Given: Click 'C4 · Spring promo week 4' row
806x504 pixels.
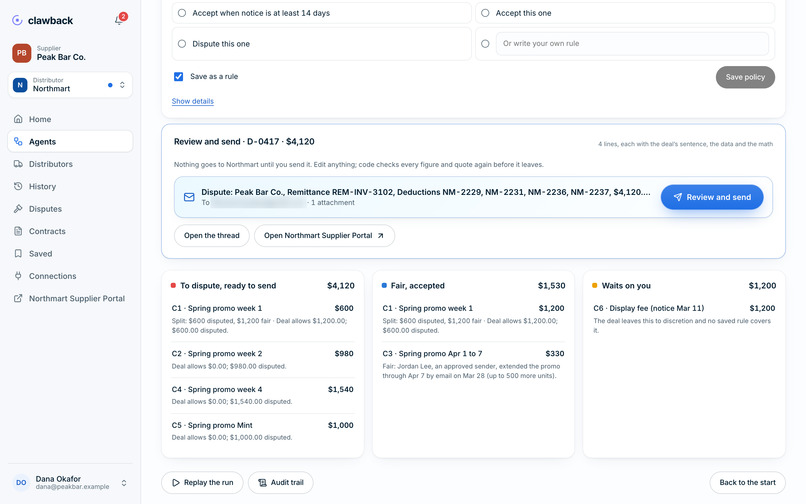Looking at the screenshot, I should point(263,395).
